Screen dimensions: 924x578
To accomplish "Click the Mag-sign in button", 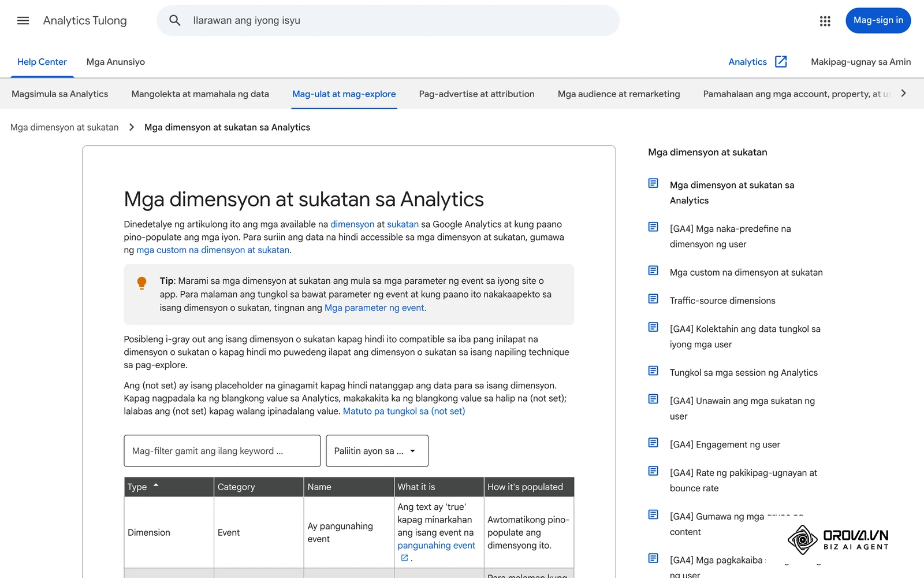I will pyautogui.click(x=878, y=20).
